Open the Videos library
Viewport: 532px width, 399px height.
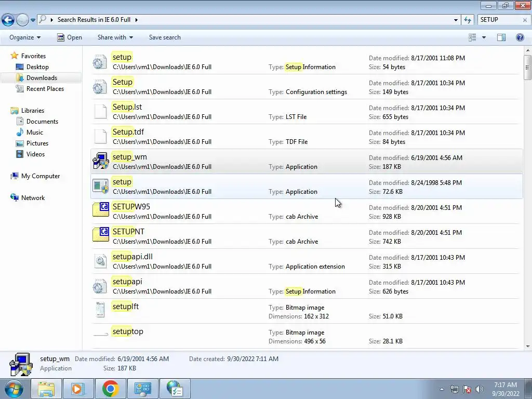(x=35, y=154)
